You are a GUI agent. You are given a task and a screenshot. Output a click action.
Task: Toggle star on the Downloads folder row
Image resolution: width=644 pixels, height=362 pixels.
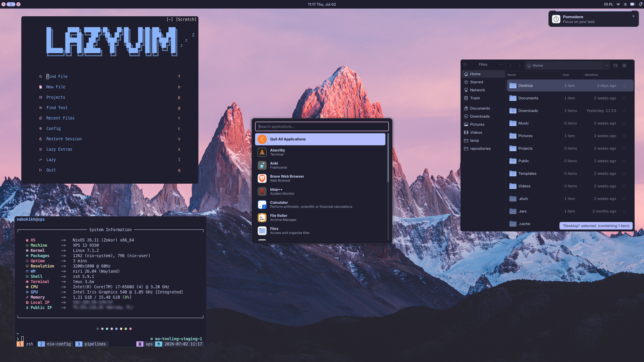coord(625,111)
